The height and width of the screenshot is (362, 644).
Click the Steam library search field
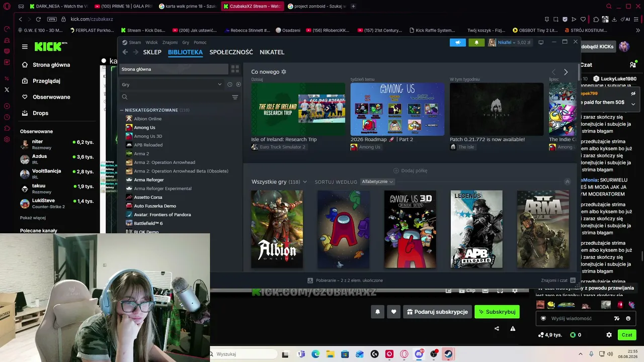pyautogui.click(x=176, y=97)
